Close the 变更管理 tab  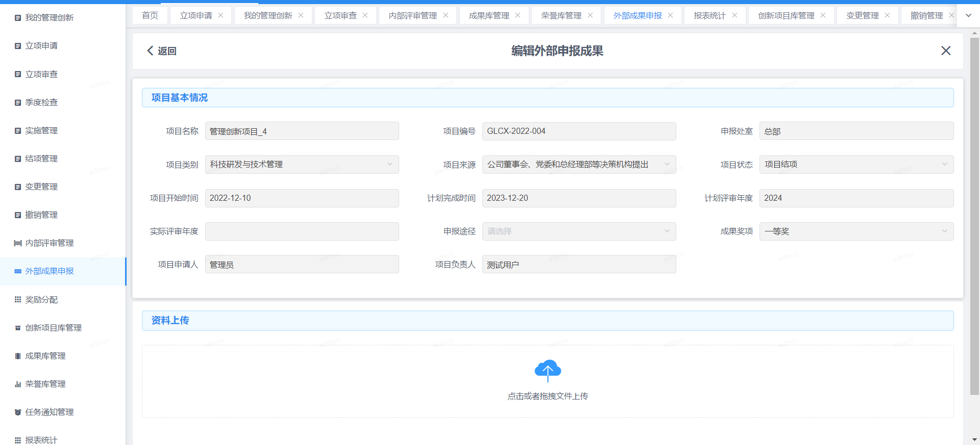(887, 15)
